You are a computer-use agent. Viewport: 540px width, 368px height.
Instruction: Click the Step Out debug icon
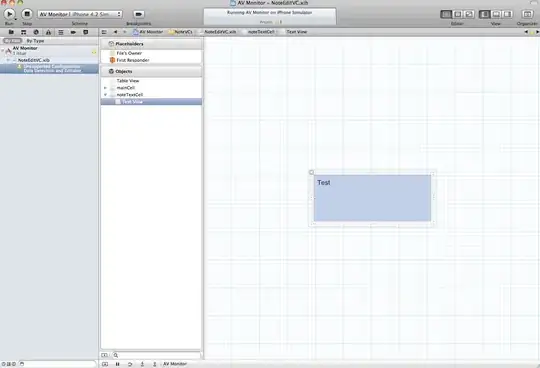[155, 364]
